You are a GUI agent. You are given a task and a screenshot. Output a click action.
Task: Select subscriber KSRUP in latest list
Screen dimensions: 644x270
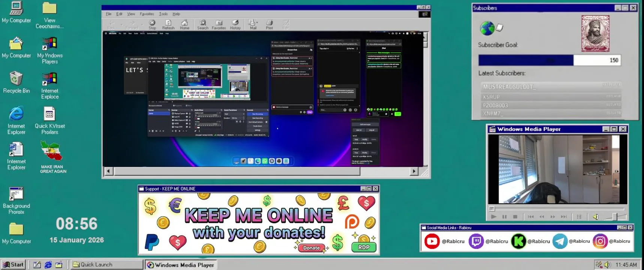point(551,96)
